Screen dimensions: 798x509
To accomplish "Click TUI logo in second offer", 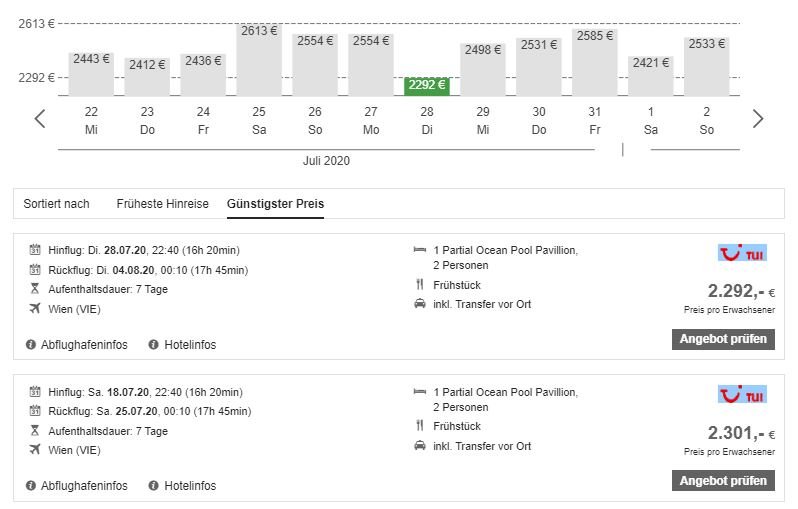I will click(742, 395).
